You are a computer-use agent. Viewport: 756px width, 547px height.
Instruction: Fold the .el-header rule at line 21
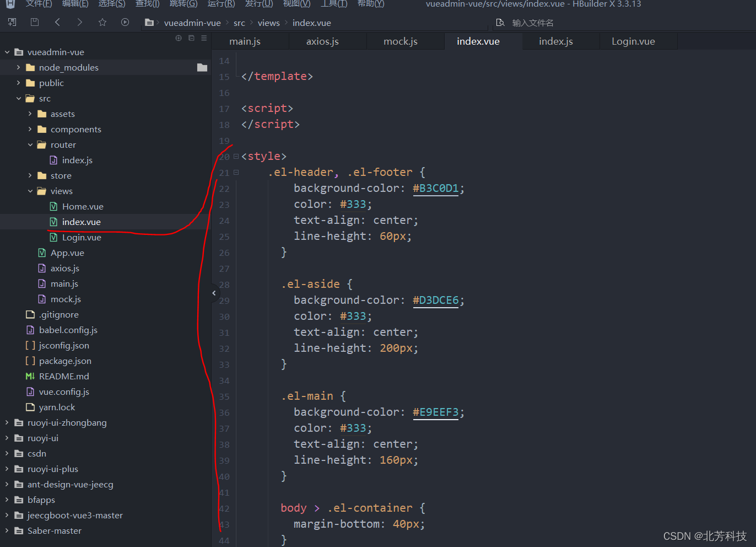pyautogui.click(x=236, y=173)
